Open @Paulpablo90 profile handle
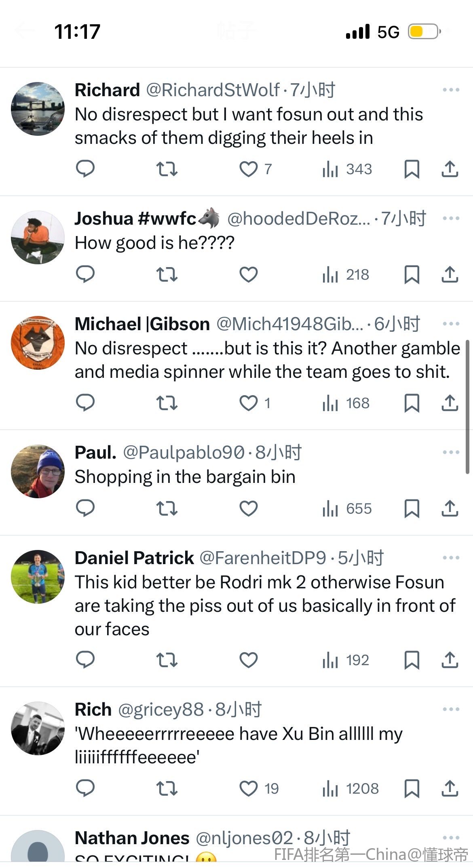Image resolution: width=473 pixels, height=868 pixels. [184, 453]
